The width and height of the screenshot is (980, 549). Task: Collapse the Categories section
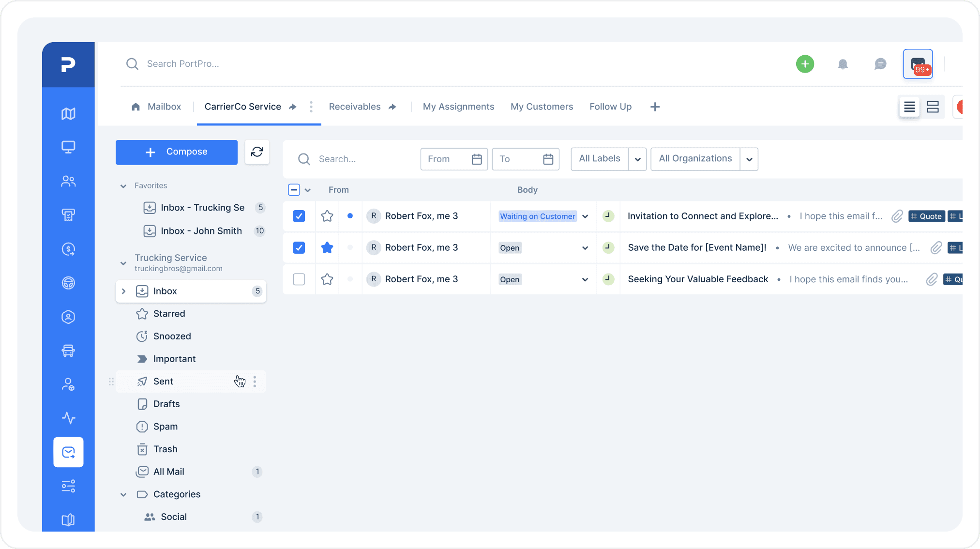click(123, 494)
